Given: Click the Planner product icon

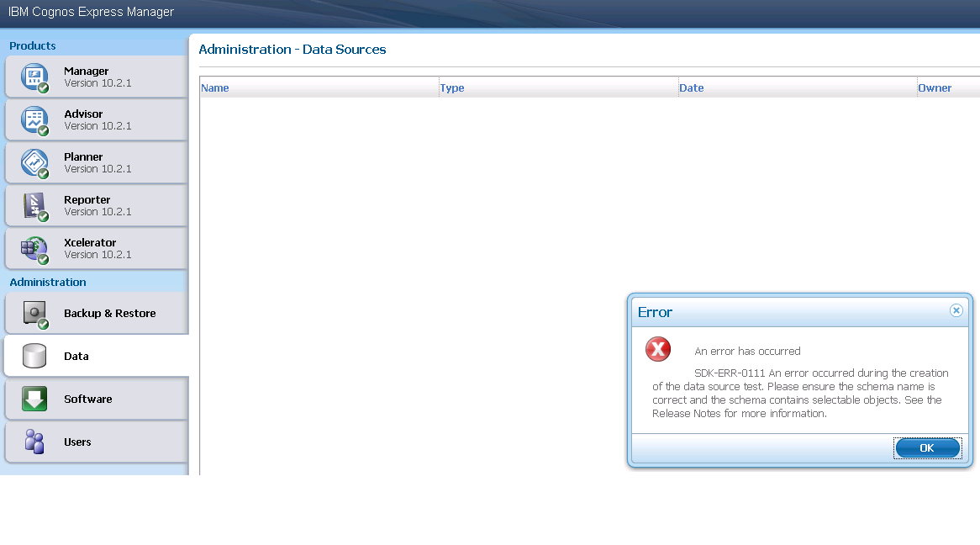Looking at the screenshot, I should click(x=34, y=163).
